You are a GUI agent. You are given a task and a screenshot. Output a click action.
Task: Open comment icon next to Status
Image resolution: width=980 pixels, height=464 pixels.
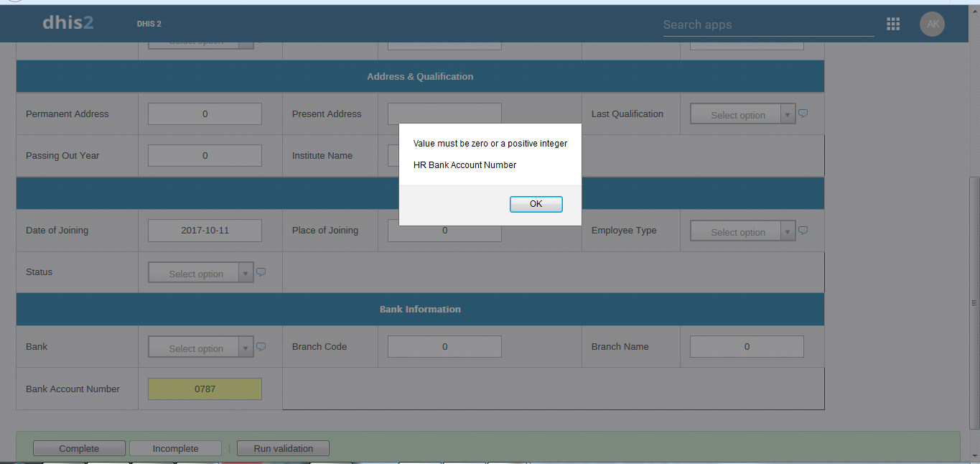tap(261, 272)
